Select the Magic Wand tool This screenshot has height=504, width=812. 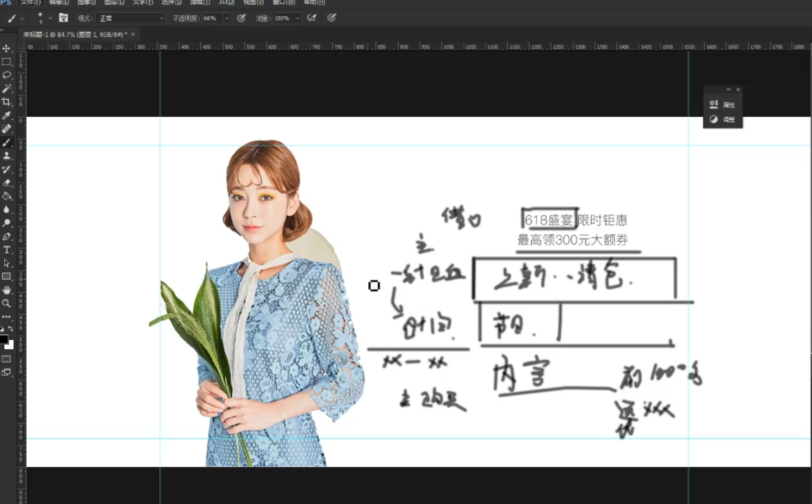pos(7,89)
